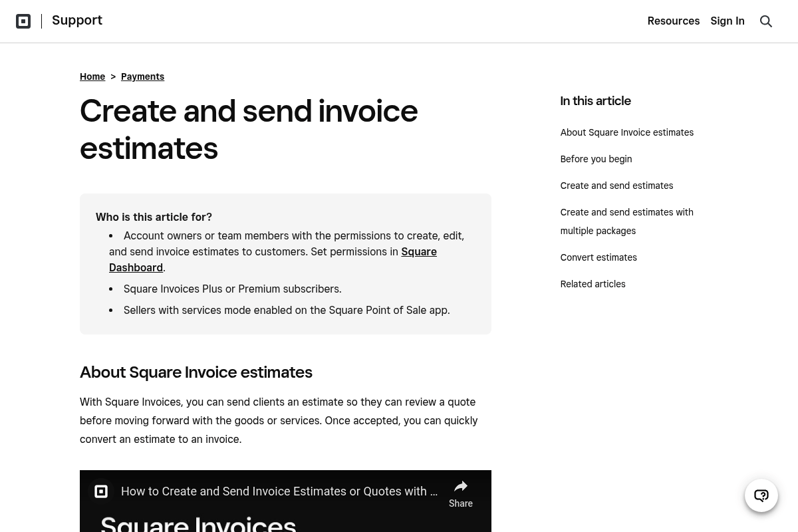This screenshot has width=798, height=532.
Task: Open the video title to watch on YouTube
Action: coord(279,491)
